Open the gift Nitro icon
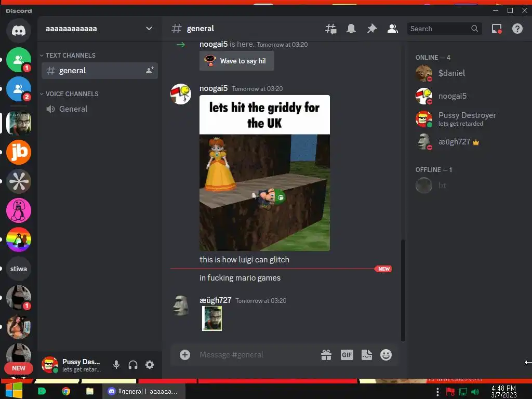Screen dimensions: 532x399 (326, 355)
